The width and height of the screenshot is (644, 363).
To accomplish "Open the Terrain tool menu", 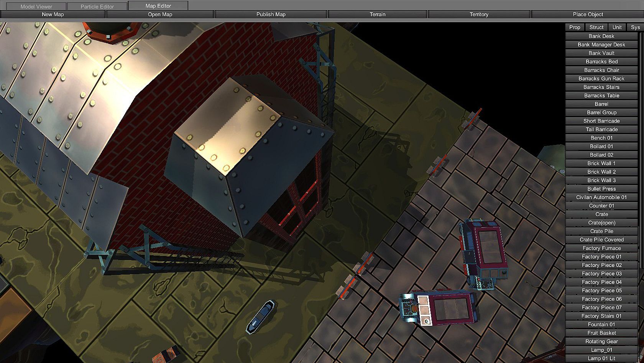I will click(377, 14).
